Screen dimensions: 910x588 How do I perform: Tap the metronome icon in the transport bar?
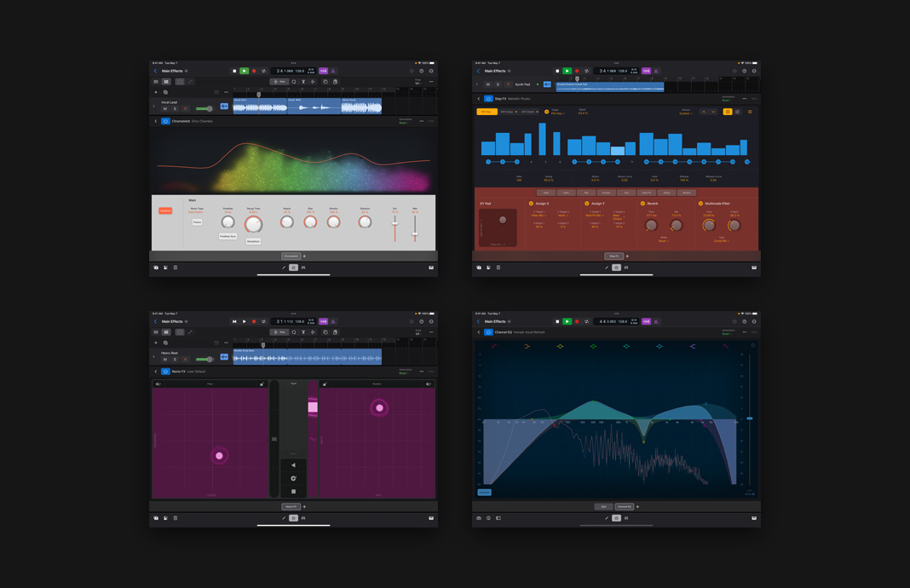[x=334, y=70]
